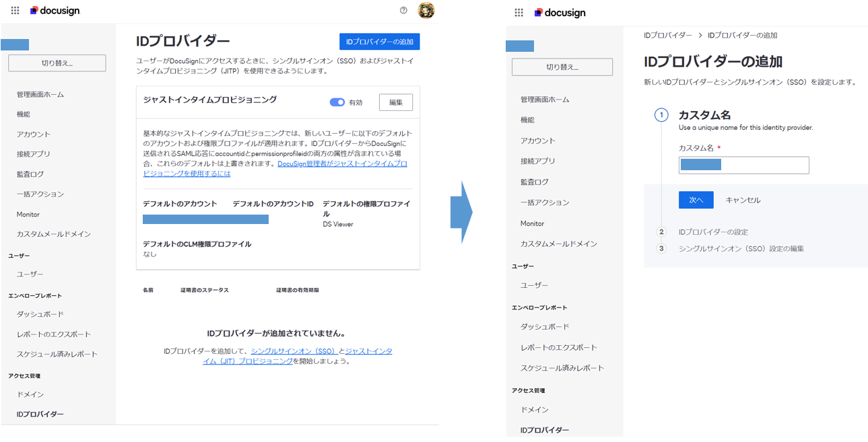Select 管理画面ホーム in right window sidebar

pyautogui.click(x=545, y=100)
